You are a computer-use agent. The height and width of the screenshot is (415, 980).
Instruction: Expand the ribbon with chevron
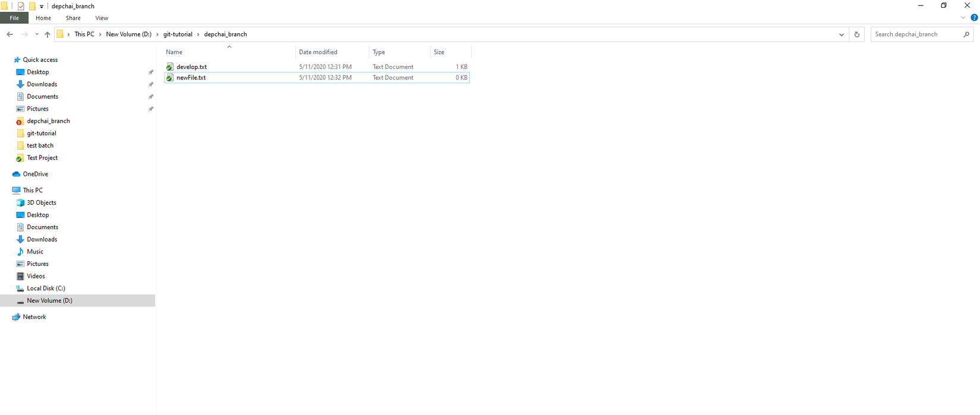coord(963,18)
